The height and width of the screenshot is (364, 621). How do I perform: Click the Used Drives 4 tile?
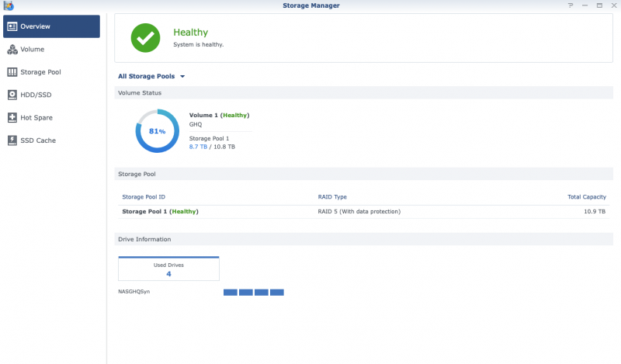click(168, 269)
